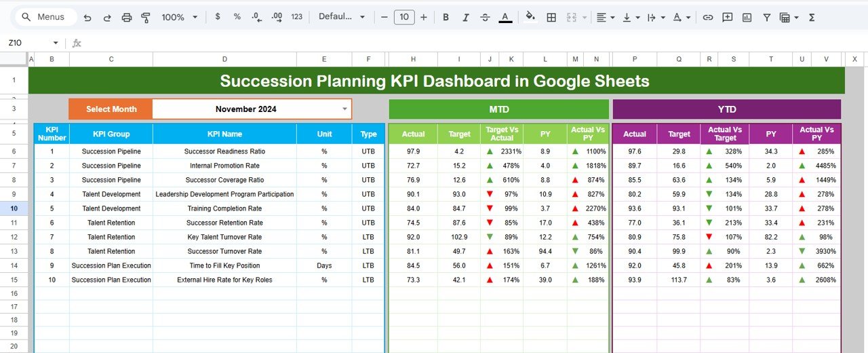
Task: Open the Borders tool
Action: coord(551,17)
